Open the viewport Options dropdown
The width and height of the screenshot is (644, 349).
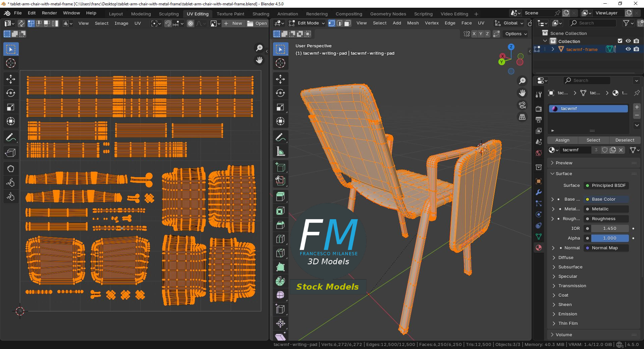pos(516,34)
